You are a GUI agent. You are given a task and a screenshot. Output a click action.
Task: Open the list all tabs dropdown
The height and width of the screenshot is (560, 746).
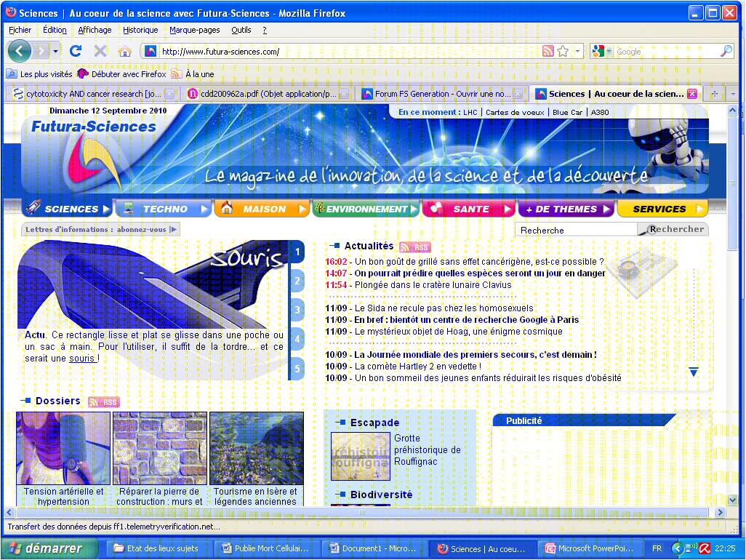click(x=733, y=95)
